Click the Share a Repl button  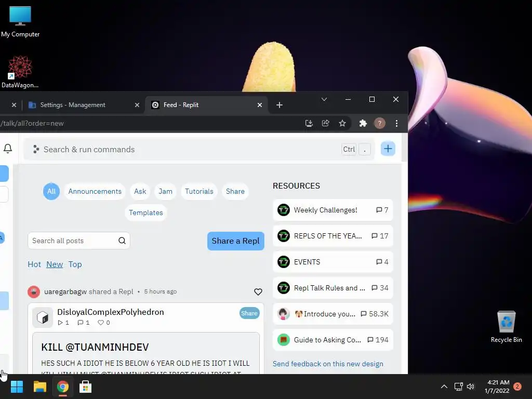click(236, 241)
